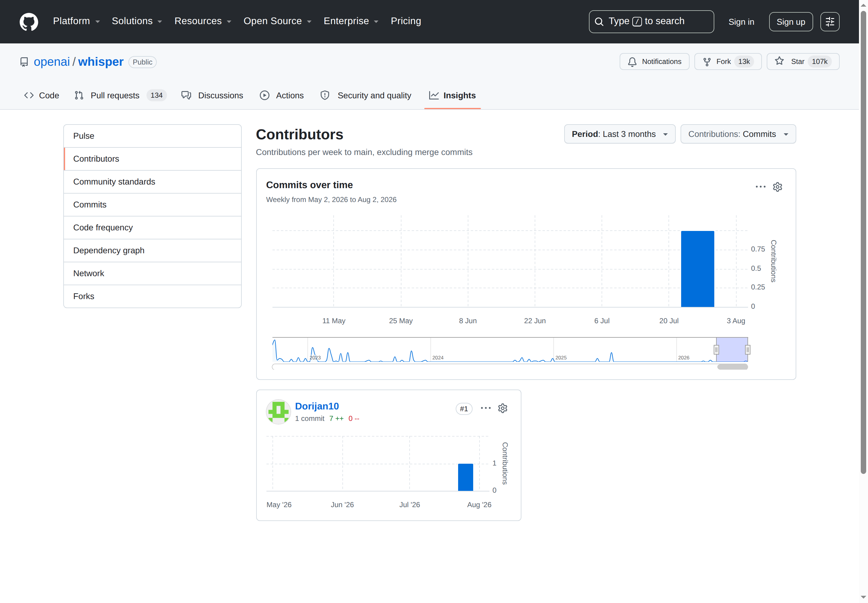Click the Notifications bell button

[x=654, y=62]
